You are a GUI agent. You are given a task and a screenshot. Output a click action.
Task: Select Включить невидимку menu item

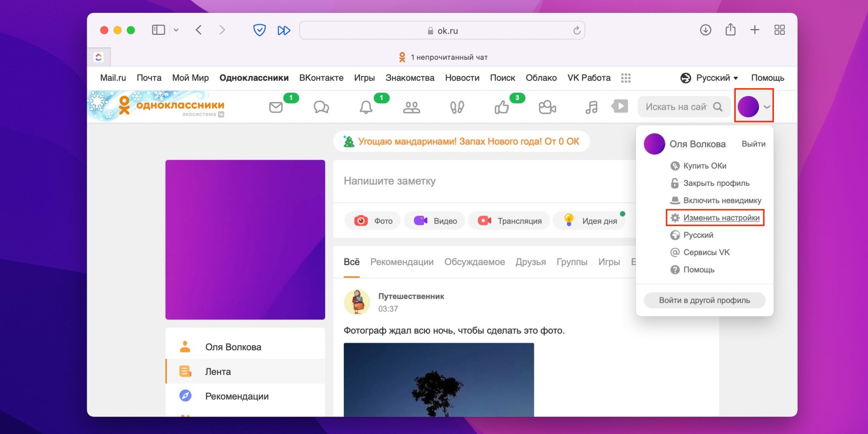pyautogui.click(x=716, y=200)
